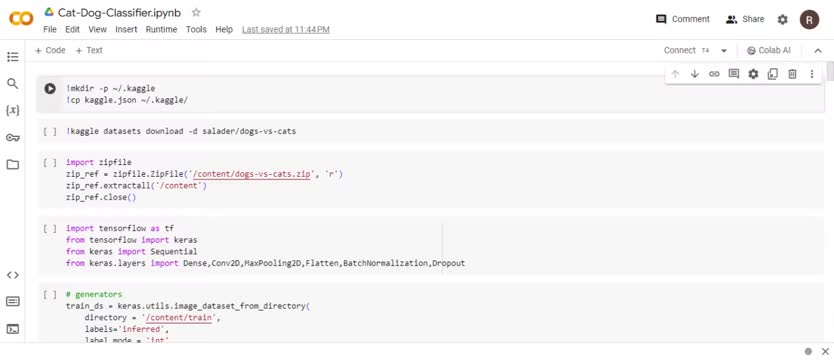834x360 pixels.
Task: Collapse the header with the chevron up
Action: [x=818, y=51]
